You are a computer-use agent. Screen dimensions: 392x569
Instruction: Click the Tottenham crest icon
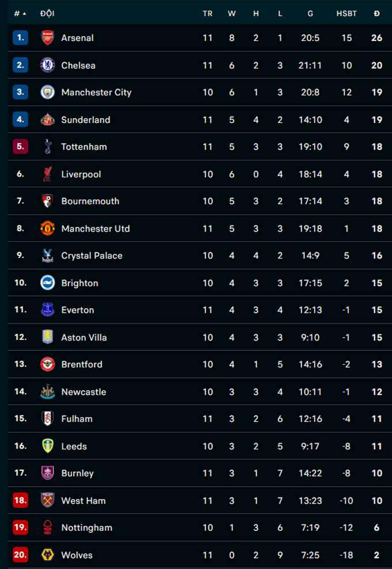[x=47, y=147]
